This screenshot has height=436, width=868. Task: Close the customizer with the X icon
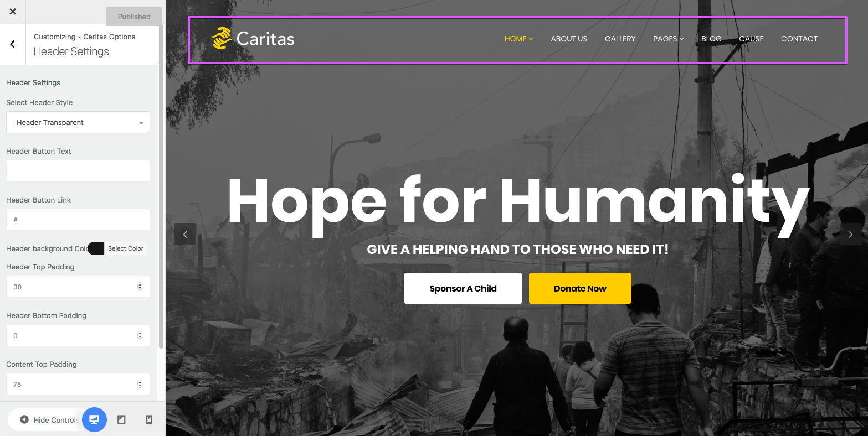click(x=13, y=12)
